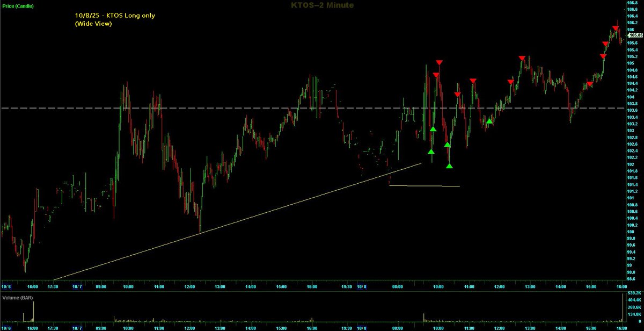Image resolution: width=644 pixels, height=331 pixels.
Task: Click the 539.2K volume axis label
Action: tap(634, 292)
